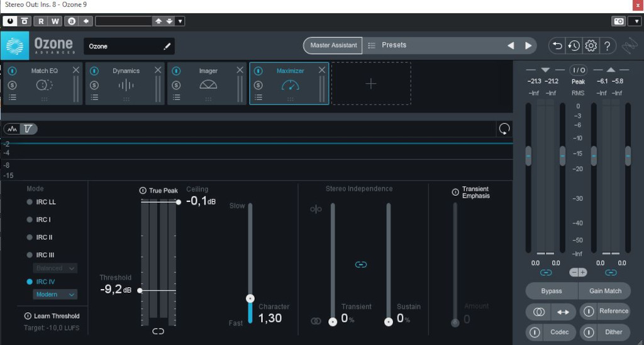This screenshot has width=644, height=345.
Task: Add a new module slot
Action: pos(371,84)
